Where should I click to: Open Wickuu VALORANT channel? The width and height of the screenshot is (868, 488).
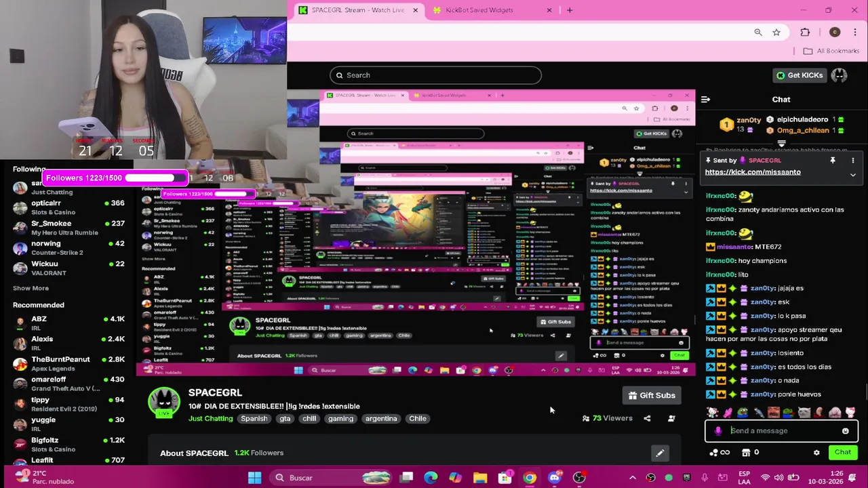point(68,268)
